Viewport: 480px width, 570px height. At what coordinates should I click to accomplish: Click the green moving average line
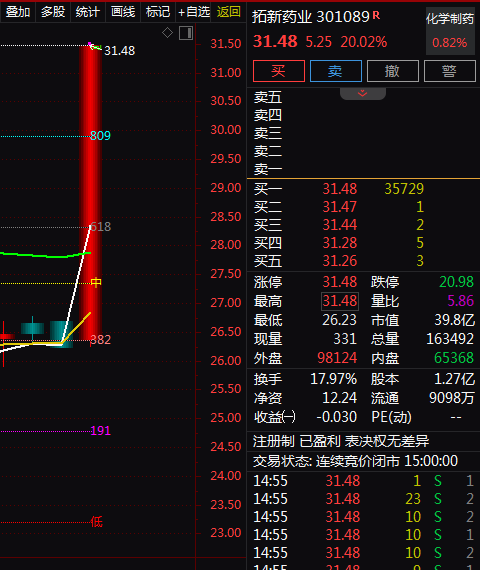click(45, 255)
